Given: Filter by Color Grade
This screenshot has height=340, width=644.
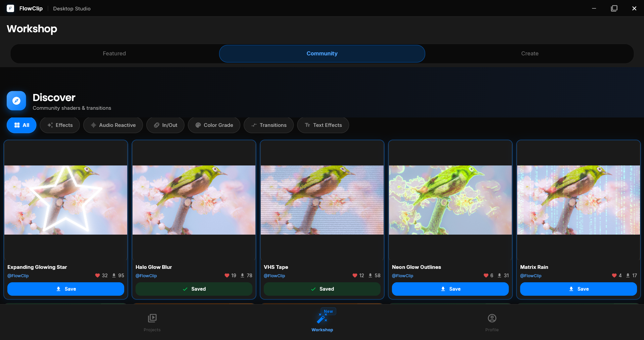Looking at the screenshot, I should 214,125.
